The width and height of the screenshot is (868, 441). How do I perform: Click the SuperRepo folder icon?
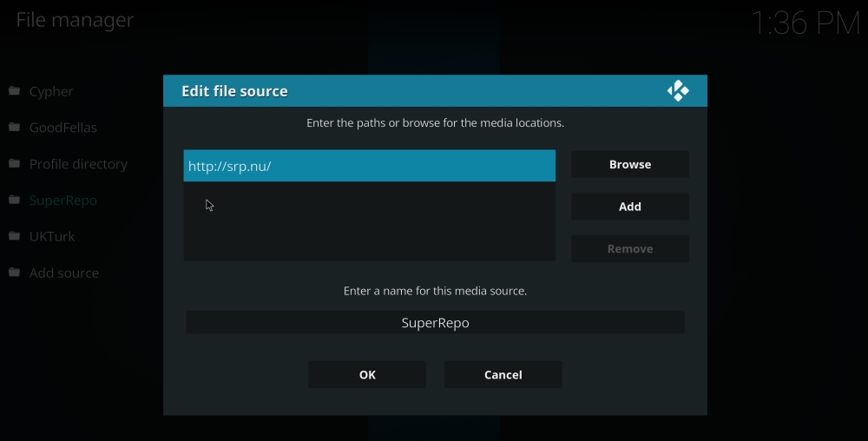click(15, 200)
